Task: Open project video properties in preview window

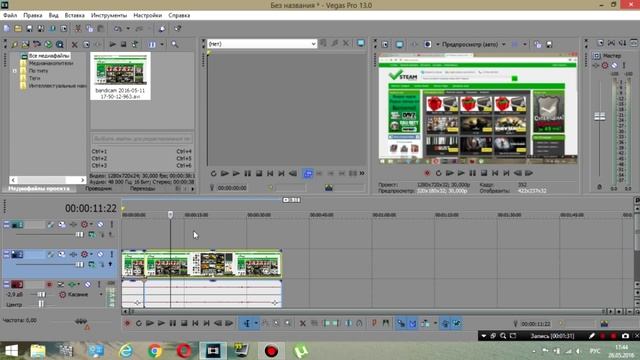Action: pos(385,44)
